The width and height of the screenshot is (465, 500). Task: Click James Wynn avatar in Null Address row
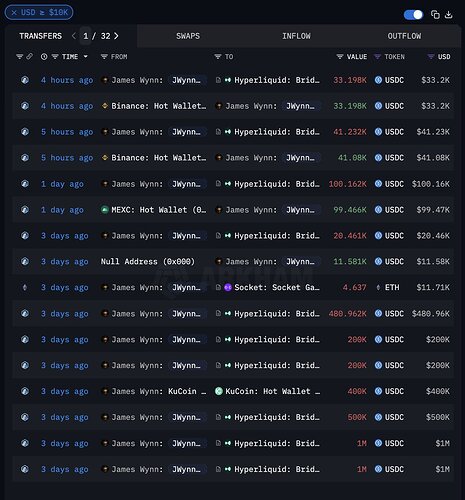(x=219, y=262)
